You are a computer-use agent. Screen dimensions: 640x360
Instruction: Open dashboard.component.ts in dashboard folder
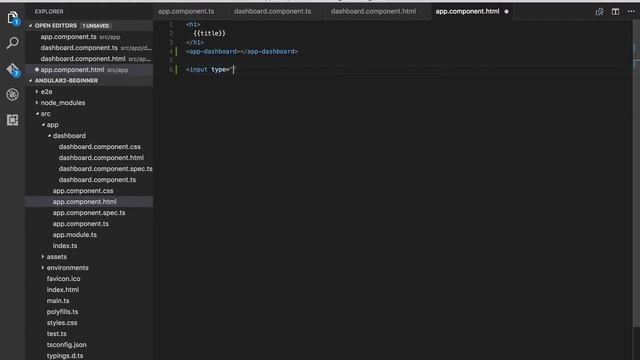coord(89,180)
